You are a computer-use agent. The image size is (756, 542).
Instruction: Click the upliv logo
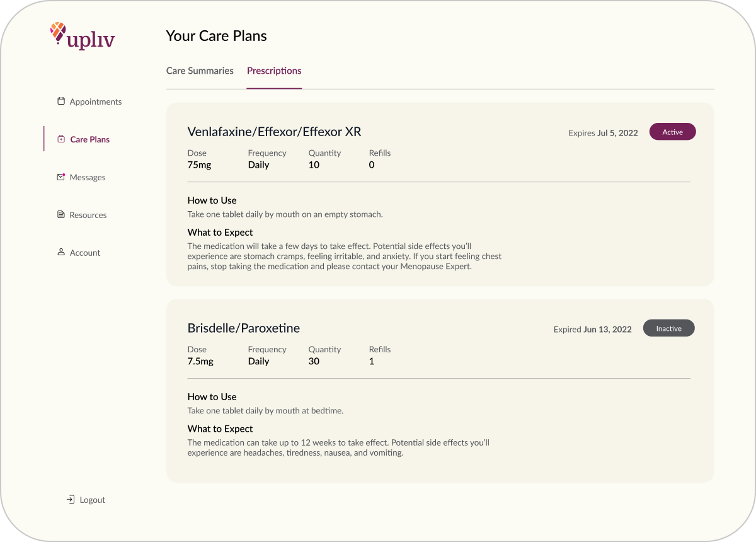pos(83,36)
